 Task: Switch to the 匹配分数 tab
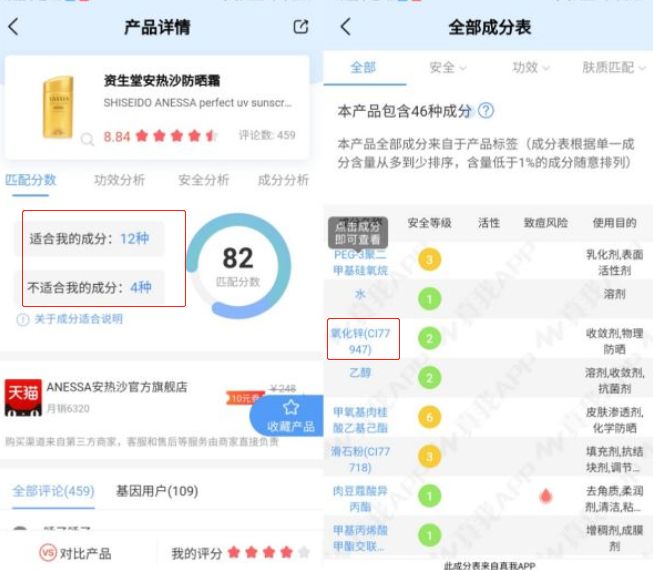[x=30, y=180]
